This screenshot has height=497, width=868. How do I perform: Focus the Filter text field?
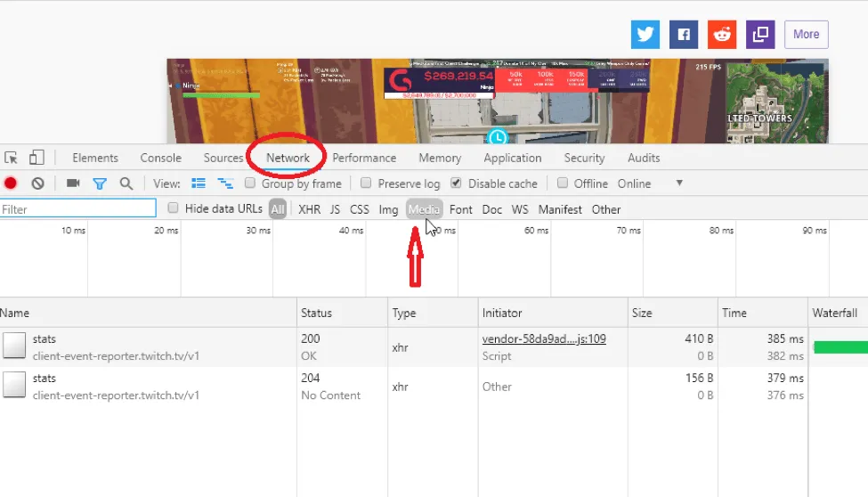78,209
